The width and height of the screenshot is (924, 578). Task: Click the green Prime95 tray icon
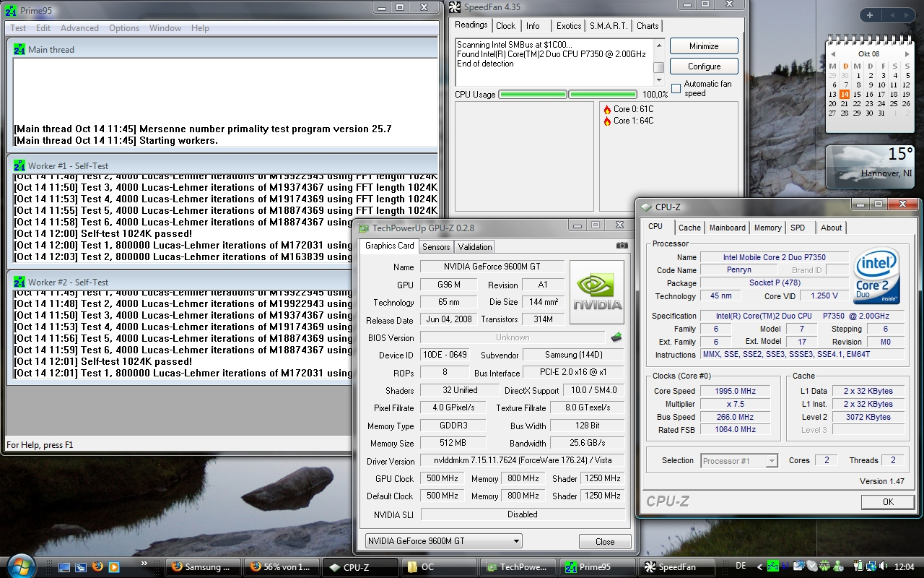click(773, 566)
